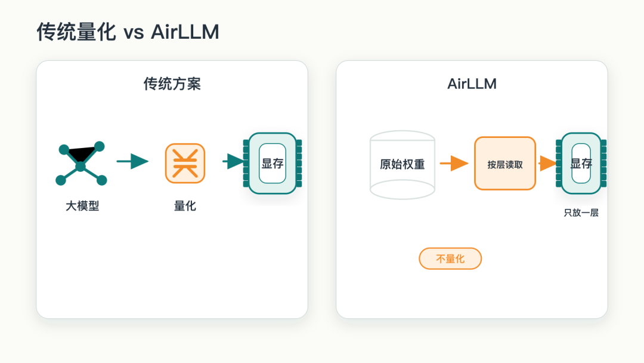Click the 只放一层 caption
The image size is (644, 363).
coord(581,213)
